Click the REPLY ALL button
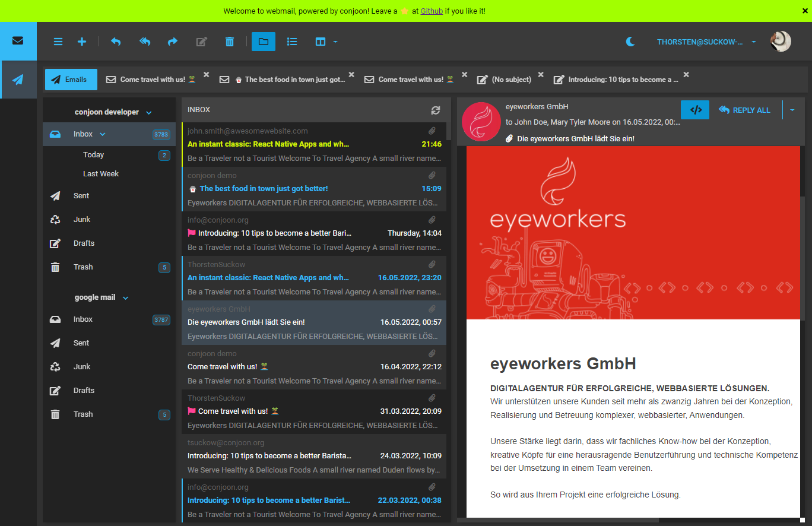 (744, 110)
